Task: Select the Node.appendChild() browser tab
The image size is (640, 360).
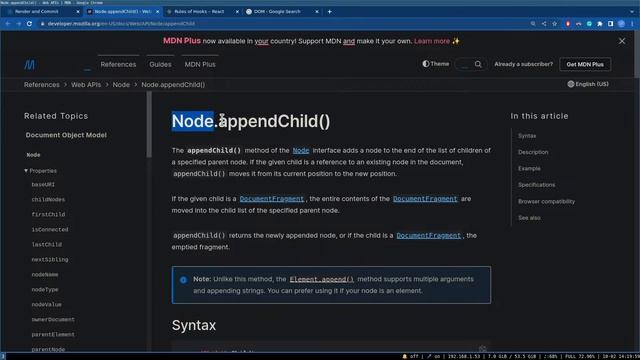Action: pos(122,11)
